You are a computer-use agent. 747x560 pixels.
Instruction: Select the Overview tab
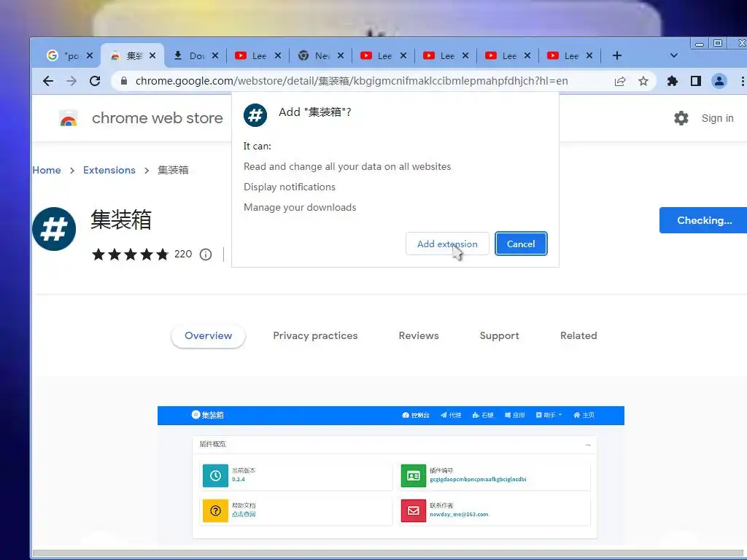coord(208,335)
